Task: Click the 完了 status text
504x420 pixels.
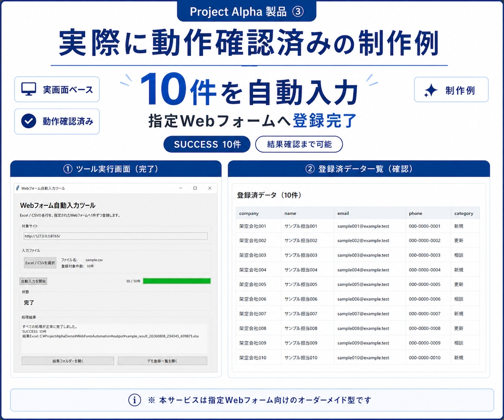Action: 29,303
